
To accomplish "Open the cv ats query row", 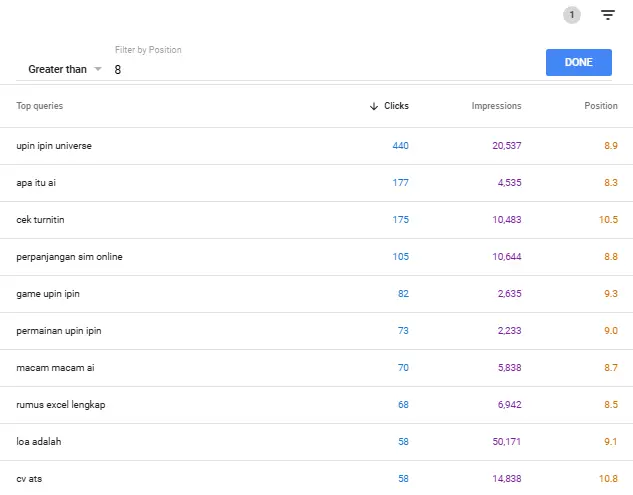I will 30,479.
